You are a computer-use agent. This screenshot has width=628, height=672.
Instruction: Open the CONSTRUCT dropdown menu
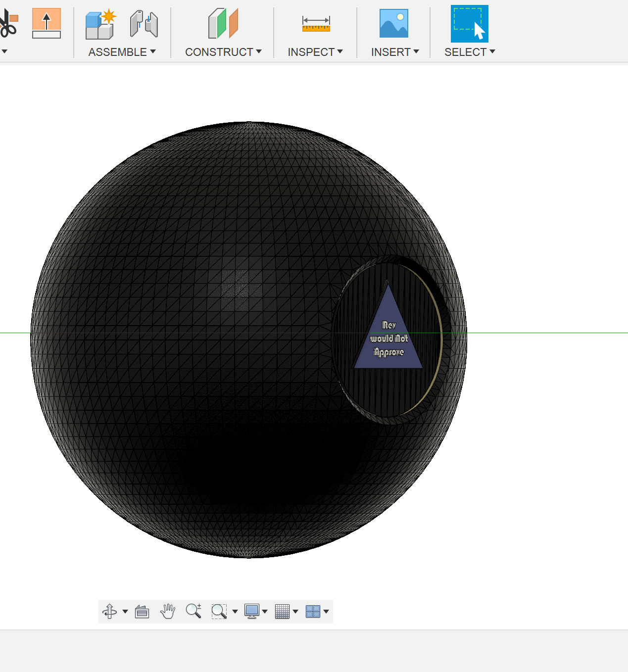[223, 52]
